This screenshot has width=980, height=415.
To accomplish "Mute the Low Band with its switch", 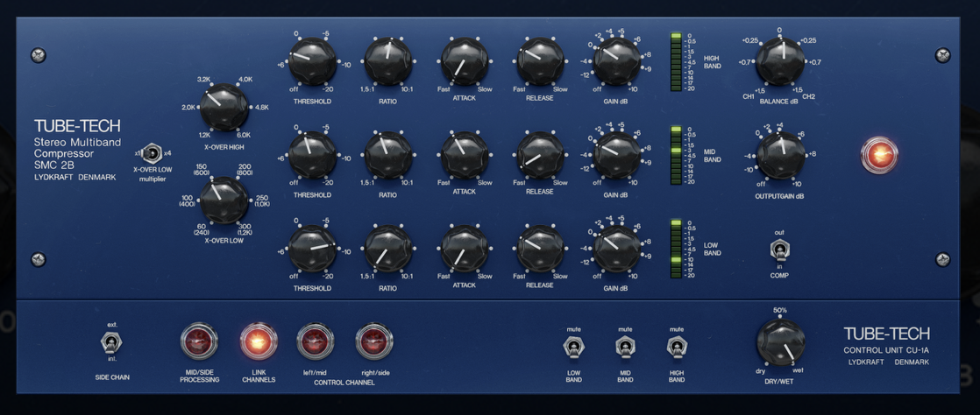I will point(574,347).
